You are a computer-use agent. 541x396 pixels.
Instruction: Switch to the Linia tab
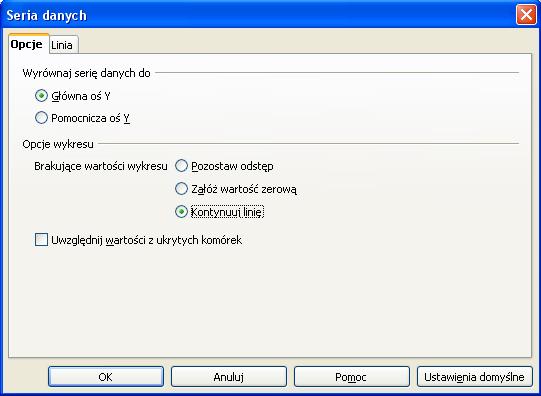(x=63, y=45)
